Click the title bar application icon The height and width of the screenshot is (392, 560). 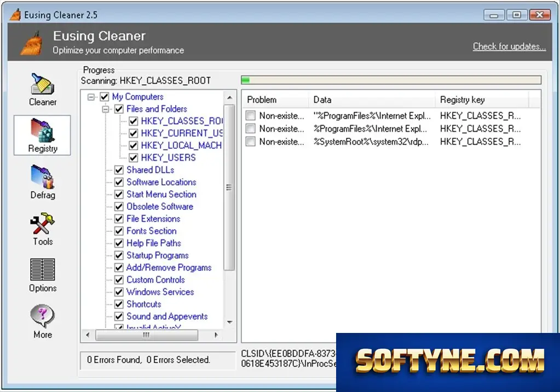15,15
